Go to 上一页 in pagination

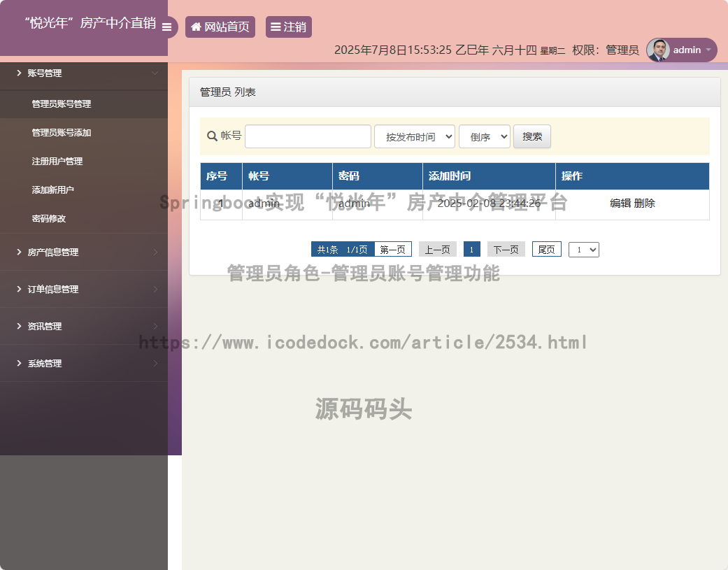[438, 250]
